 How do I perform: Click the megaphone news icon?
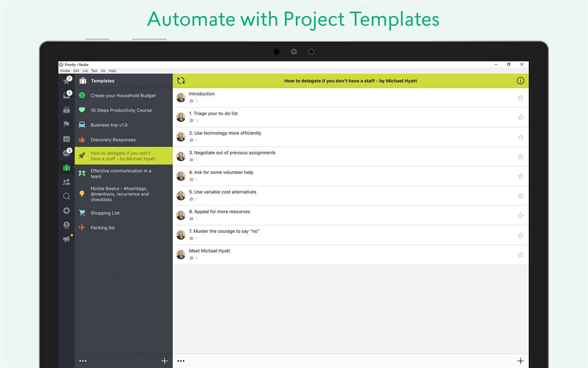(67, 239)
